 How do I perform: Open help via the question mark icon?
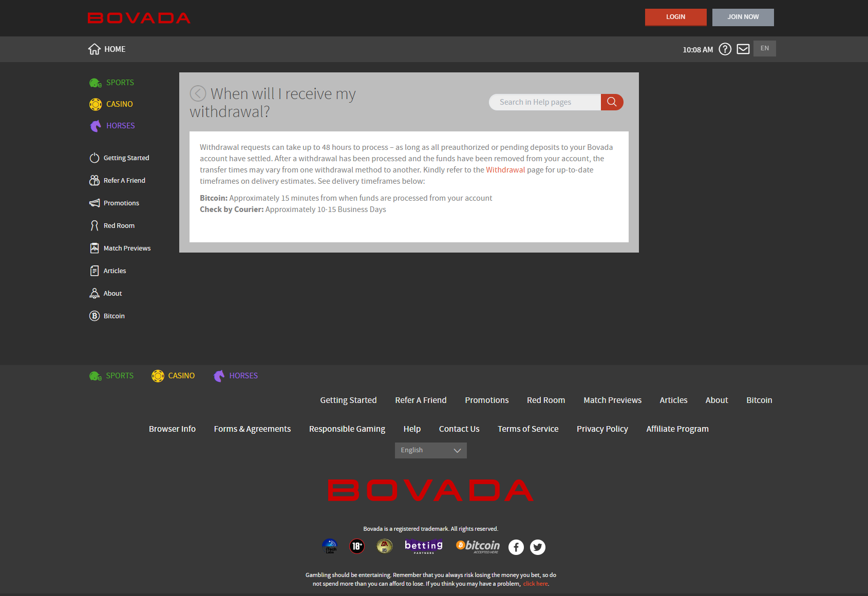pyautogui.click(x=725, y=49)
